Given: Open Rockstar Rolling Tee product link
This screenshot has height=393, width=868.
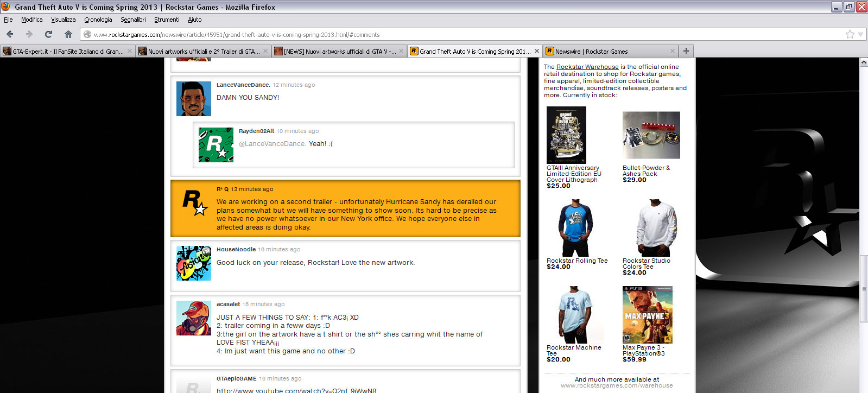Looking at the screenshot, I should tap(577, 261).
